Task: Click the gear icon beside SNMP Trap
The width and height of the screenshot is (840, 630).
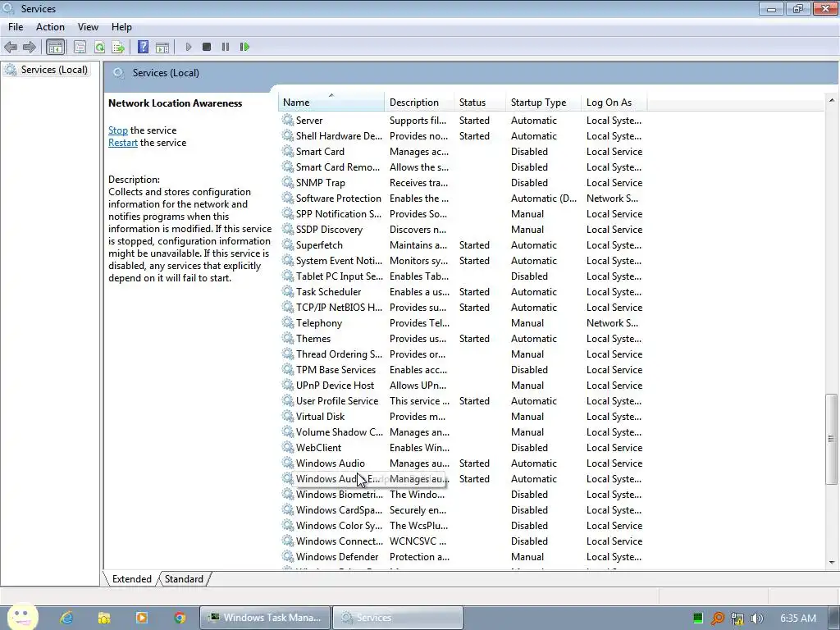Action: (288, 182)
